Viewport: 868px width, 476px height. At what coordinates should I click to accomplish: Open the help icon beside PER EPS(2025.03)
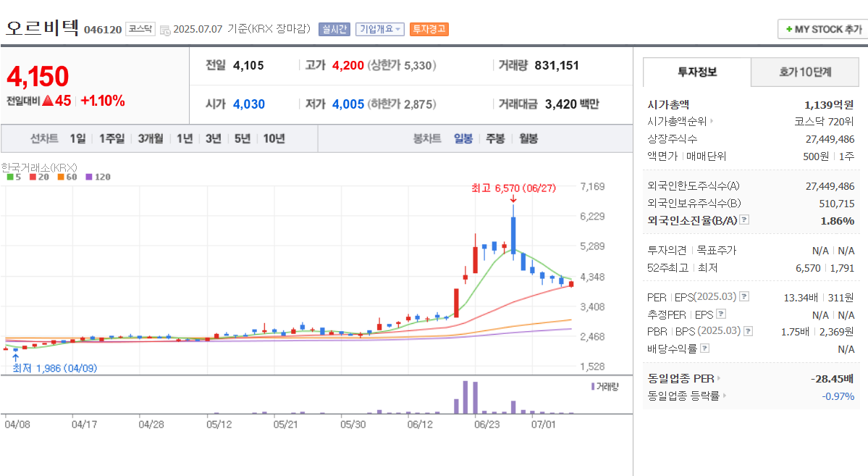point(744,296)
